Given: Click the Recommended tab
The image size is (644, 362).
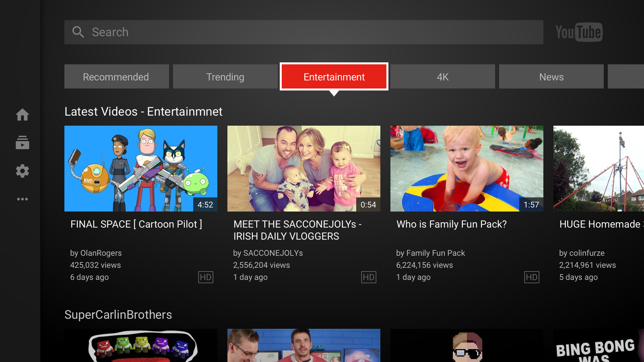Looking at the screenshot, I should [x=115, y=76].
